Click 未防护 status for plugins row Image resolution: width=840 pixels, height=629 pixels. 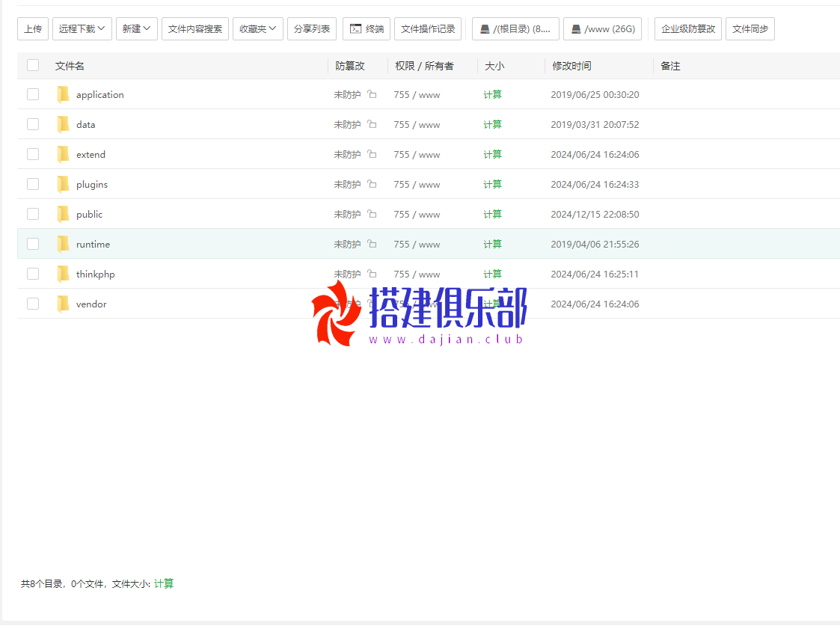pos(347,184)
